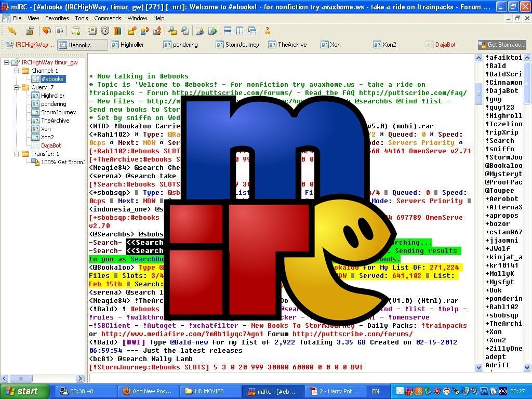Click the DCC Send file icon

[132, 31]
